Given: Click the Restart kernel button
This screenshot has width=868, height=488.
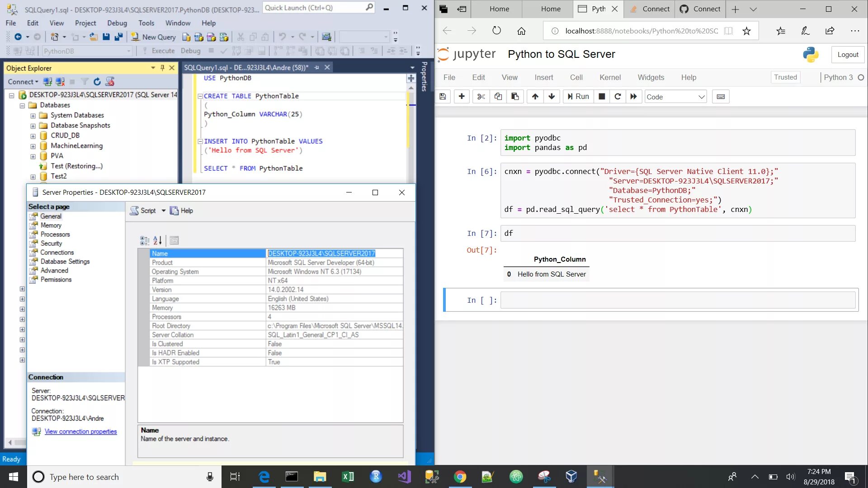Looking at the screenshot, I should [x=617, y=97].
